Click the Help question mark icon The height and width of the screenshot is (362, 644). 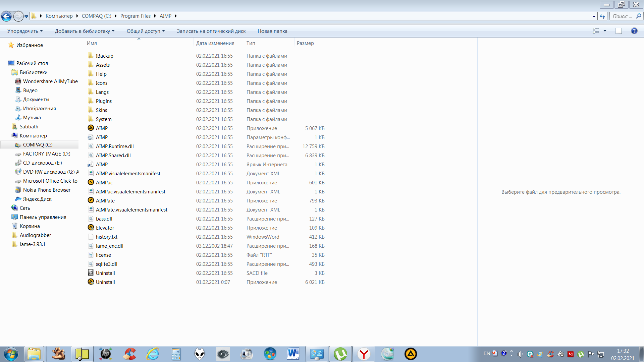point(634,31)
